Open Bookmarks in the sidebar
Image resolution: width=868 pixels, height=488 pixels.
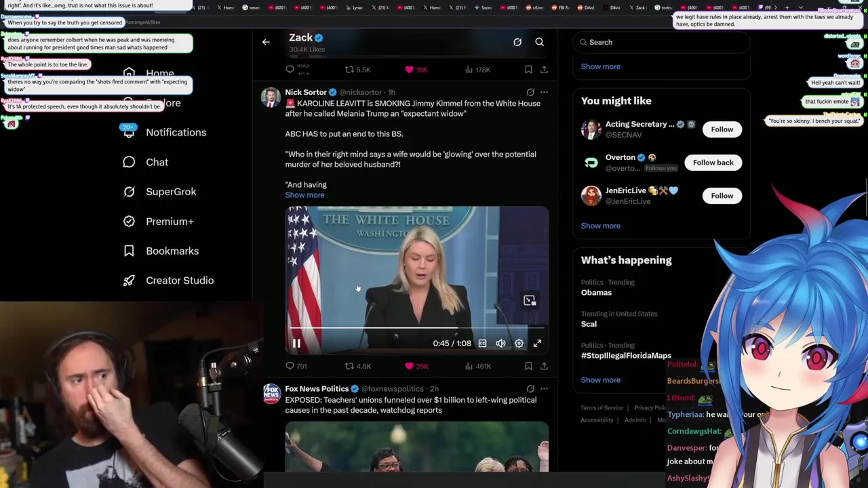coord(172,251)
